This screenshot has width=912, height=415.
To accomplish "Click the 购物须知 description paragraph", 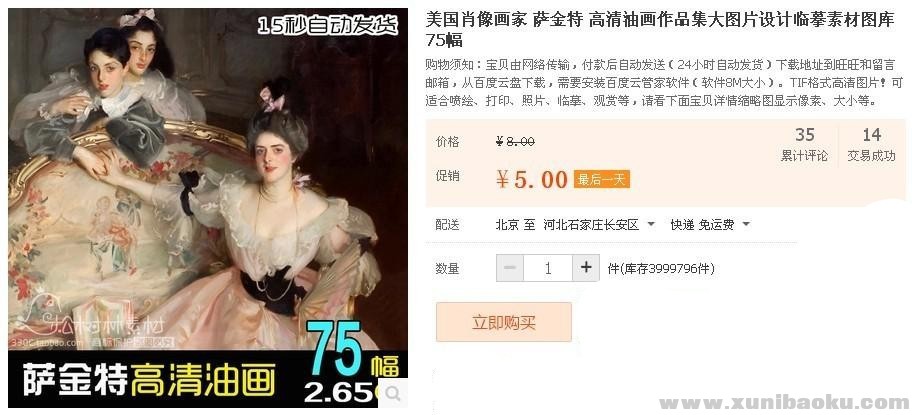I will click(x=664, y=83).
